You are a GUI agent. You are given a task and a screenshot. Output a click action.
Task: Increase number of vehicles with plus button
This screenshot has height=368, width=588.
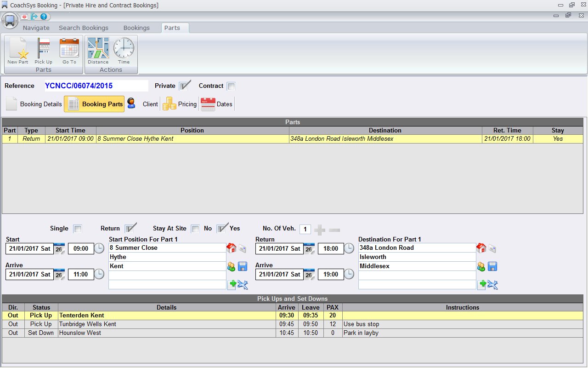pyautogui.click(x=320, y=229)
